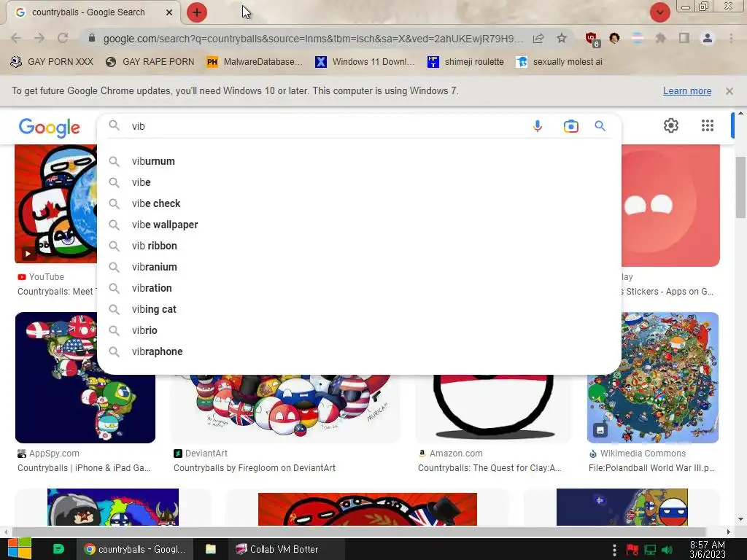Click the blue magnifier search button
Image resolution: width=747 pixels, height=560 pixels.
tap(600, 126)
